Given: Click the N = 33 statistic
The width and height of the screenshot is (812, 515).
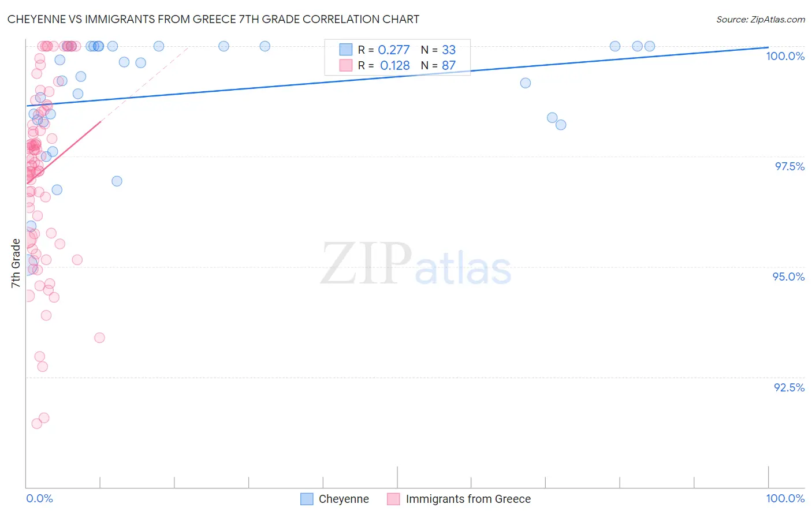Looking at the screenshot, I should click(x=438, y=50).
